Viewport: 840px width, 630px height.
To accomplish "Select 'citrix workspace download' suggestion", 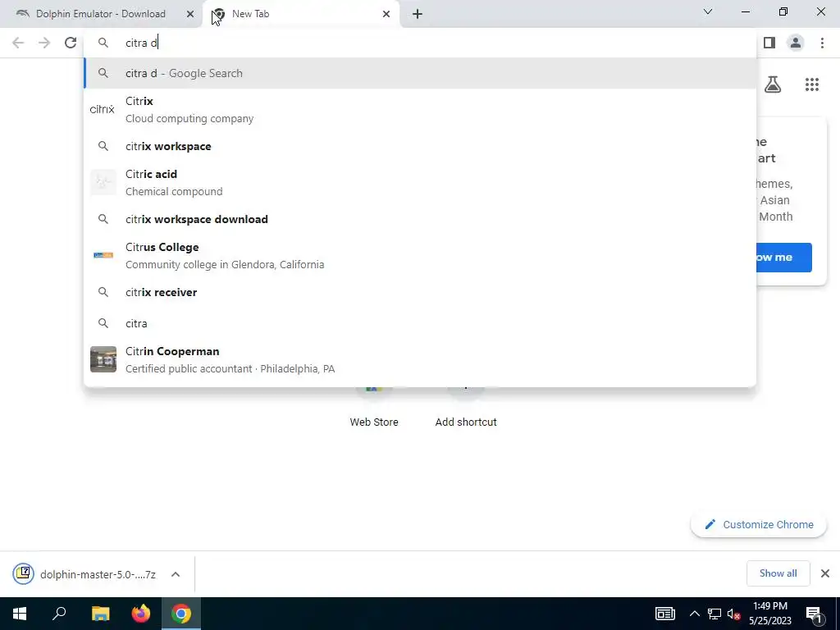I will coord(420,219).
